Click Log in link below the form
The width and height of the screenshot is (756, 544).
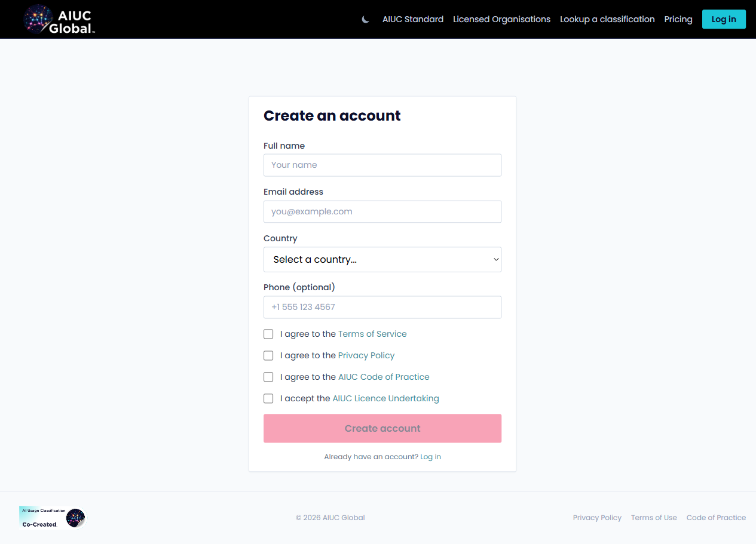(430, 457)
